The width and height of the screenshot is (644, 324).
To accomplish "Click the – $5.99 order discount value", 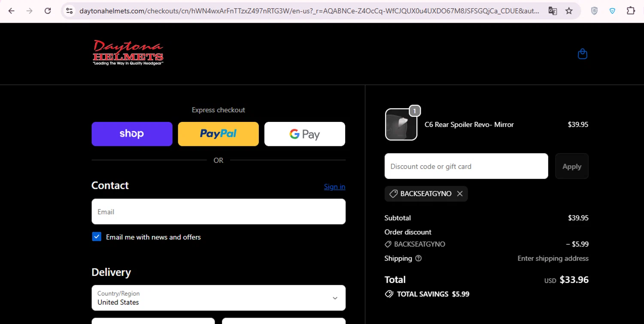I will (577, 244).
